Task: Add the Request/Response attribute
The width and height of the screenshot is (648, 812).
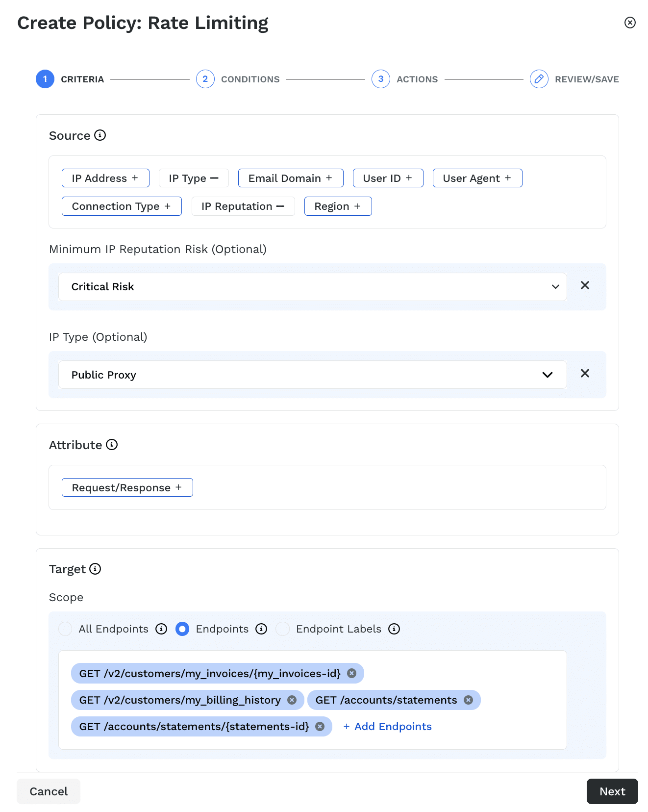Action: point(127,488)
